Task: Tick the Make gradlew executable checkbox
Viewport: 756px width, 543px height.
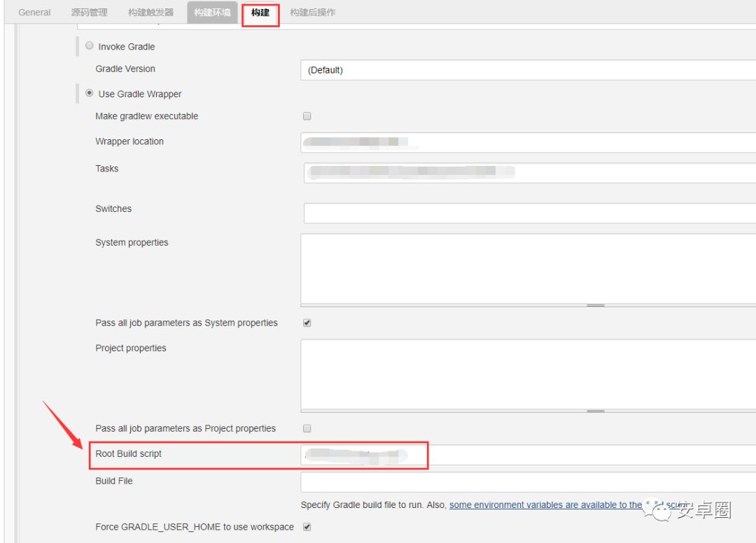Action: coord(307,116)
